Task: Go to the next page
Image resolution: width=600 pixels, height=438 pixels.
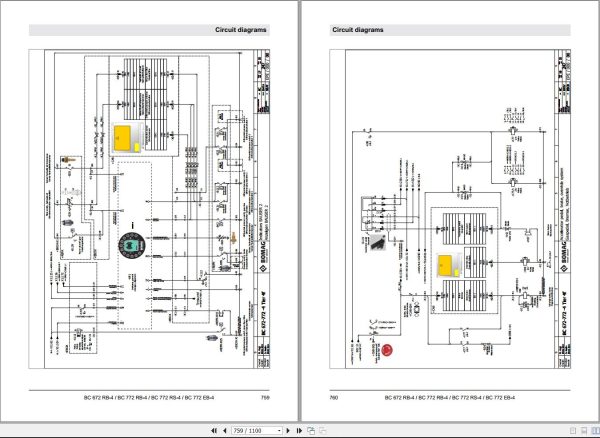Action: pos(288,431)
